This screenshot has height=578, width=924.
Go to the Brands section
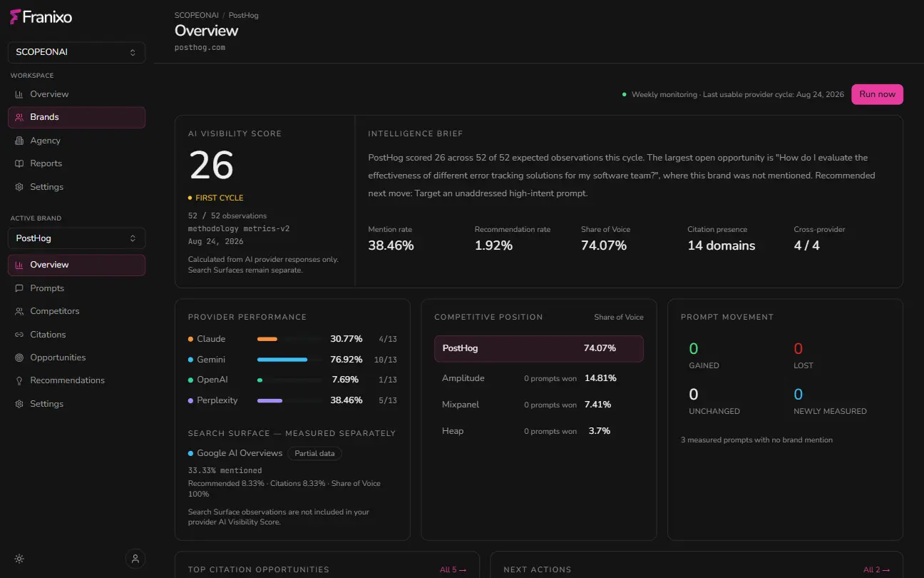pos(76,117)
